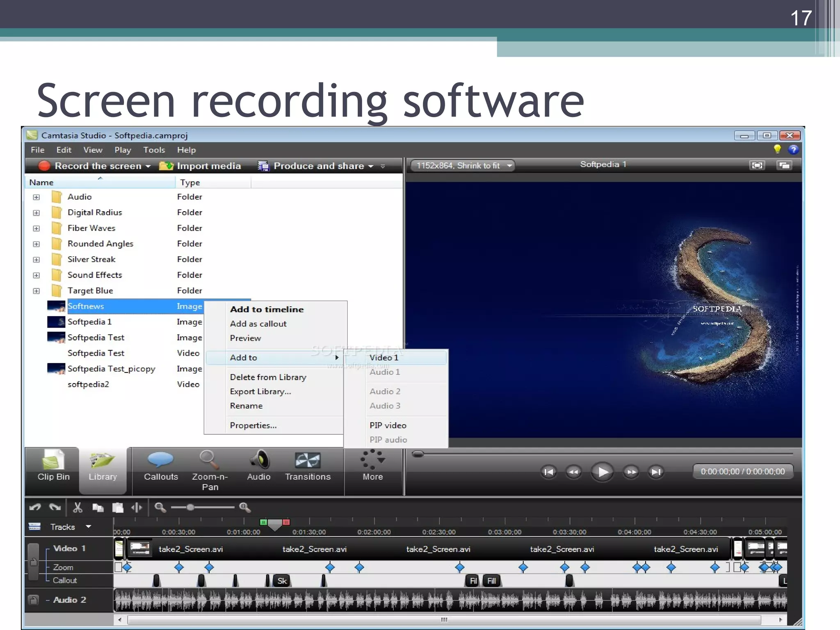840x630 pixels.
Task: Click the timeline playhead marker
Action: point(275,525)
